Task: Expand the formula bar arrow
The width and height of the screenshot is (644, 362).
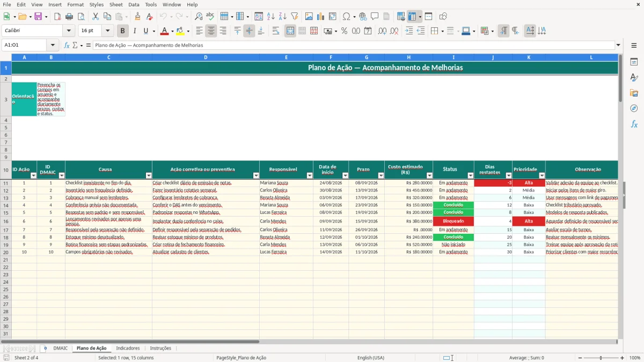Action: pos(618,45)
